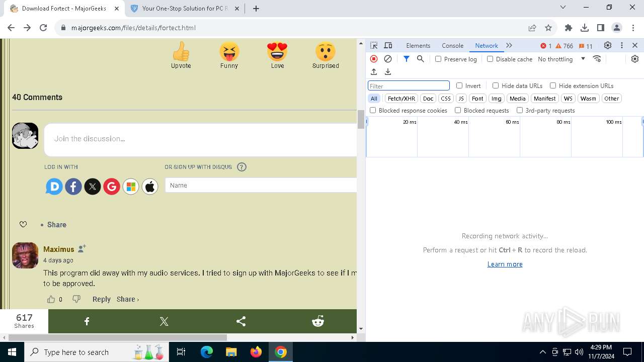Viewport: 644px width, 362px height.
Task: React with Surprised emoji
Action: 326,51
